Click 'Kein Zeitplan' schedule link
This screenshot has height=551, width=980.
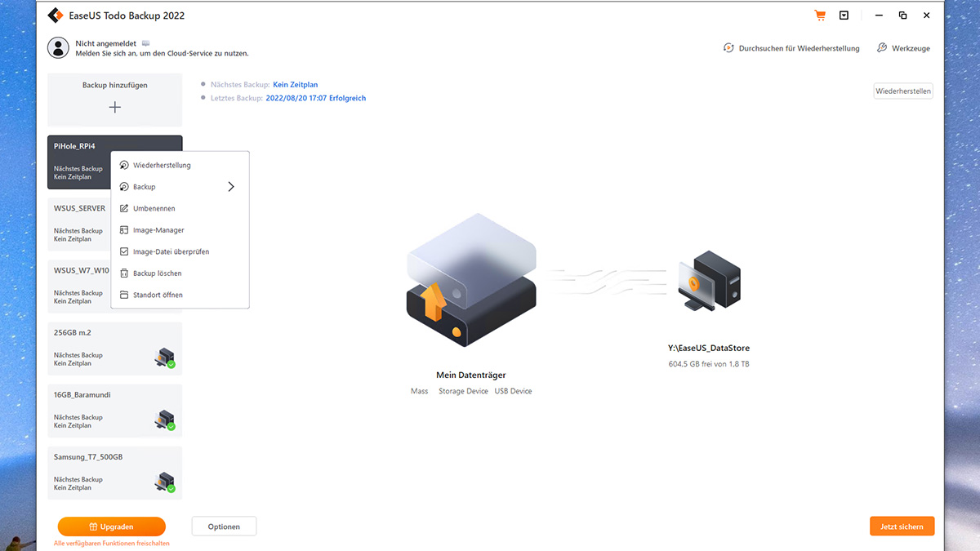[295, 84]
